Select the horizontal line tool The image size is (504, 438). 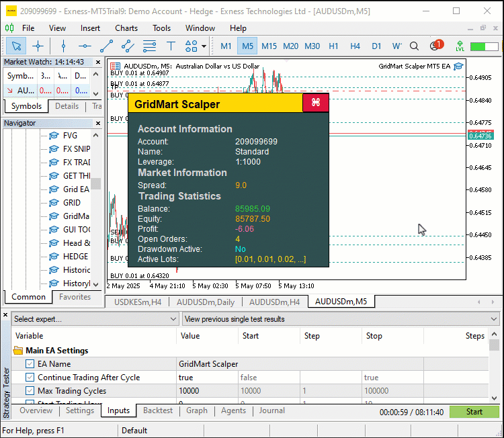[x=85, y=46]
